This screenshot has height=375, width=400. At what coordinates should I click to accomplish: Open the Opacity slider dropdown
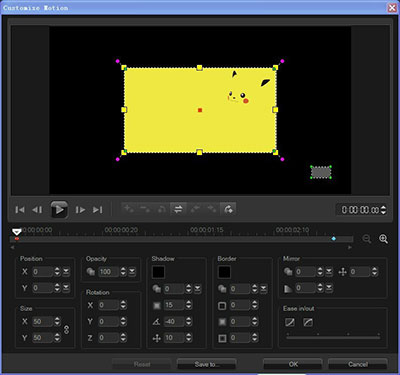point(132,272)
